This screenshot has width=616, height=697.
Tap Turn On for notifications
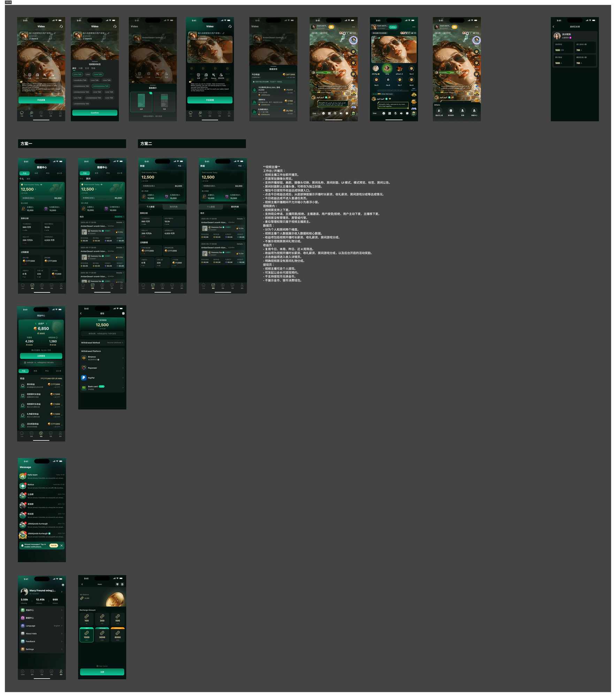(x=53, y=545)
